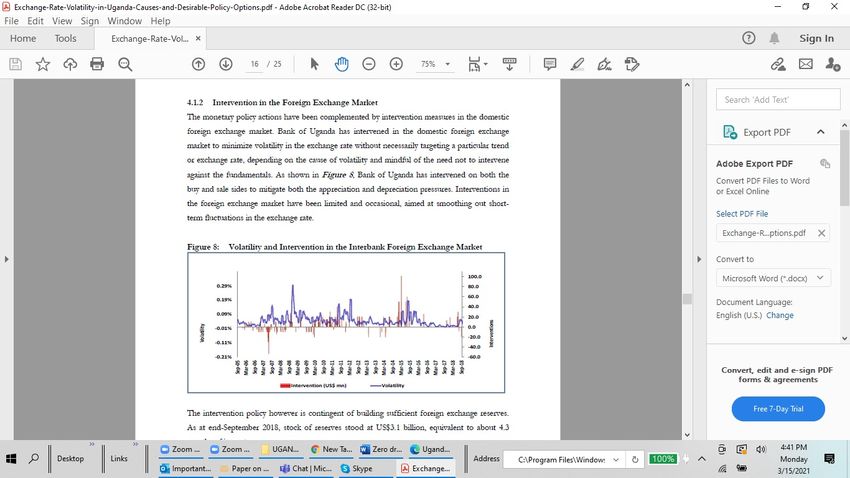This screenshot has height=478, width=850.
Task: Click the stamp tool icon
Action: pyautogui.click(x=632, y=64)
